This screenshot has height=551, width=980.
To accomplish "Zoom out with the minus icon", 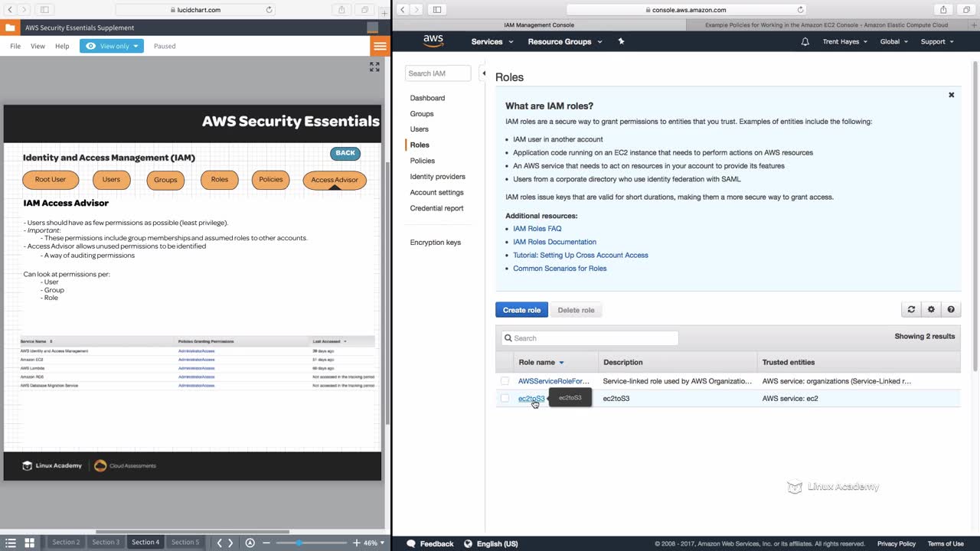I will tap(266, 543).
